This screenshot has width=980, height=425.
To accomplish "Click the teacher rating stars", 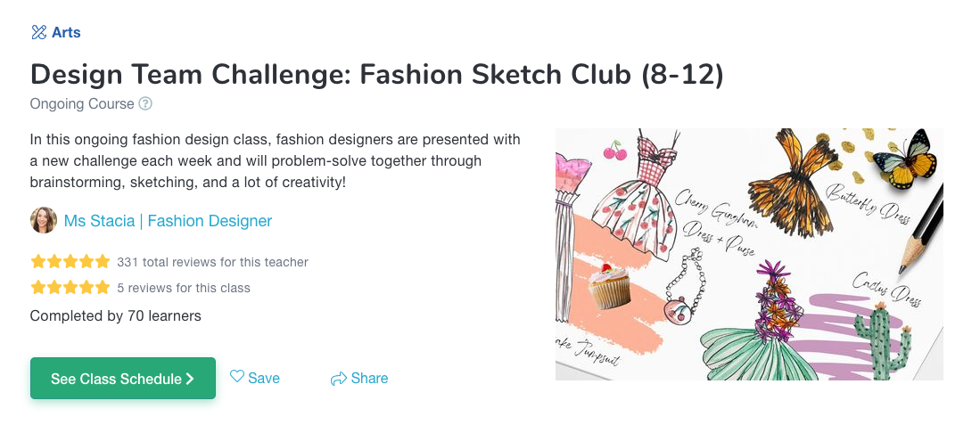I will pos(70,261).
